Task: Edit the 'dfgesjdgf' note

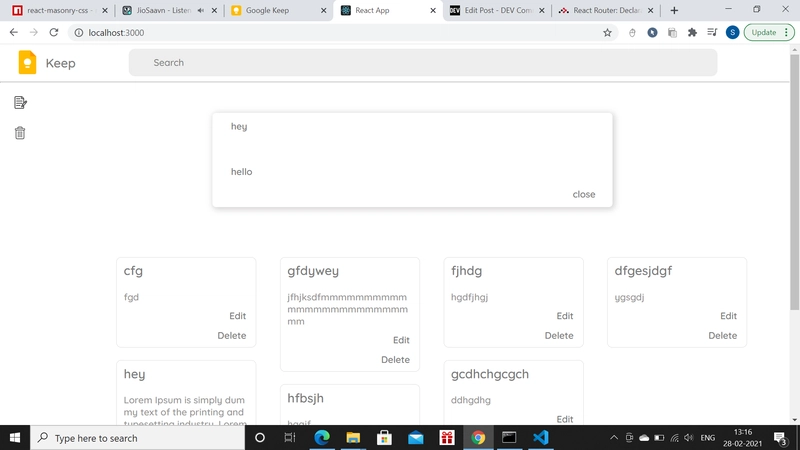Action: [x=729, y=316]
